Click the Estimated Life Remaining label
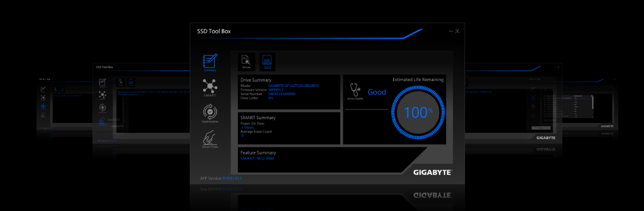Viewport: 644px width, 211px height. coord(418,79)
